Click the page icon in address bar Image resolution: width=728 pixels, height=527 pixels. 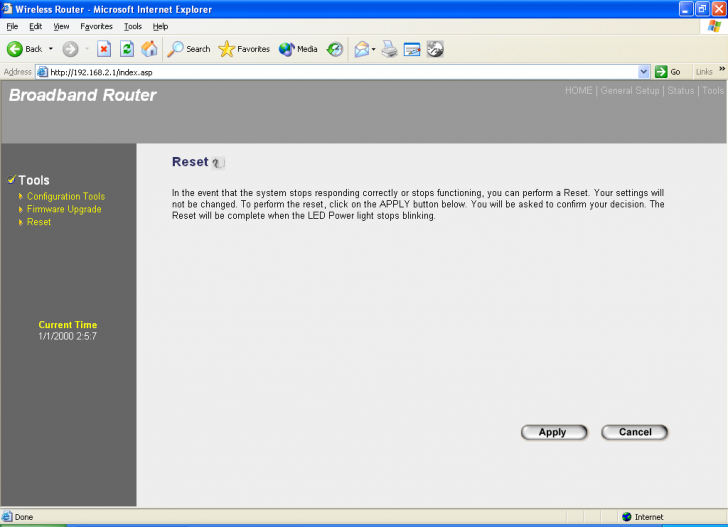point(42,72)
